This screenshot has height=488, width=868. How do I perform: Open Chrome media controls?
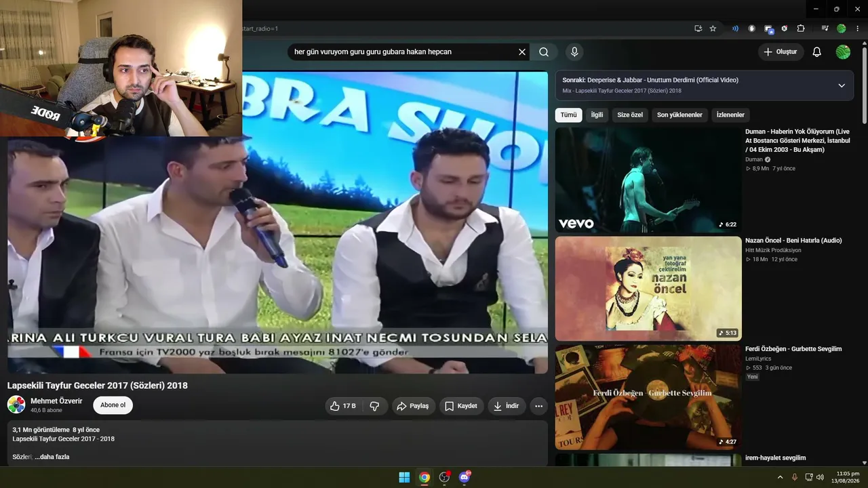click(825, 28)
